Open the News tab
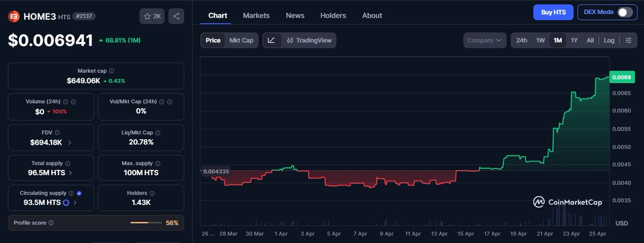Viewport: 644px width, 243px height. 295,16
